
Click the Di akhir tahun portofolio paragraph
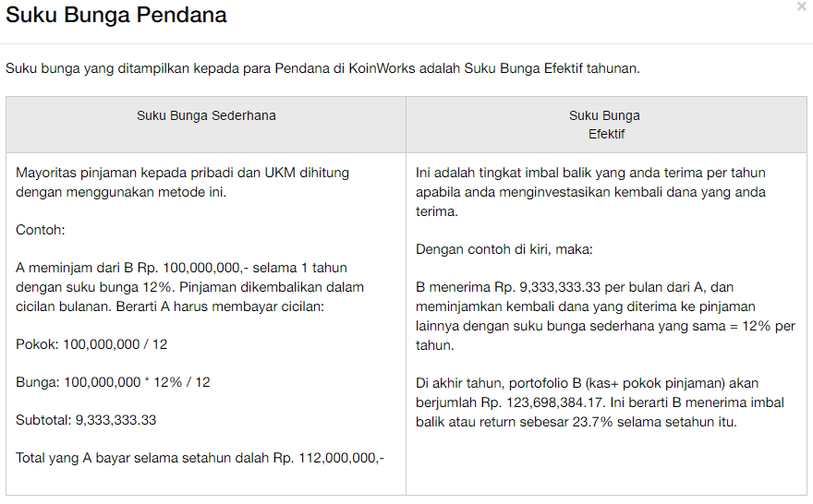click(600, 402)
